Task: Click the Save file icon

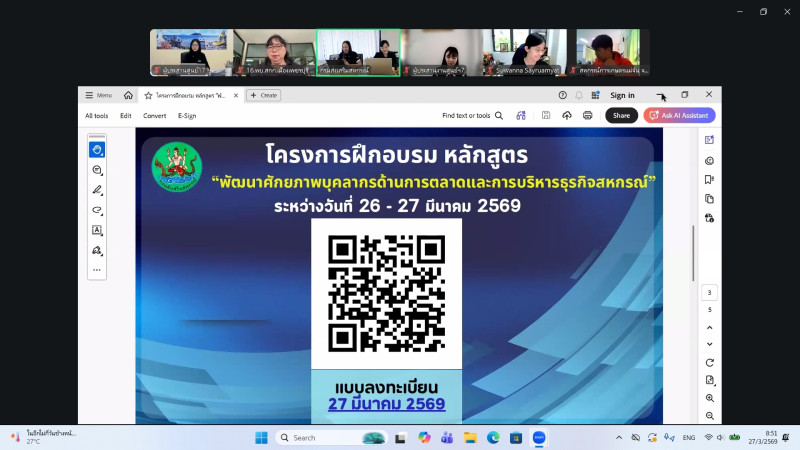Action: [x=546, y=115]
